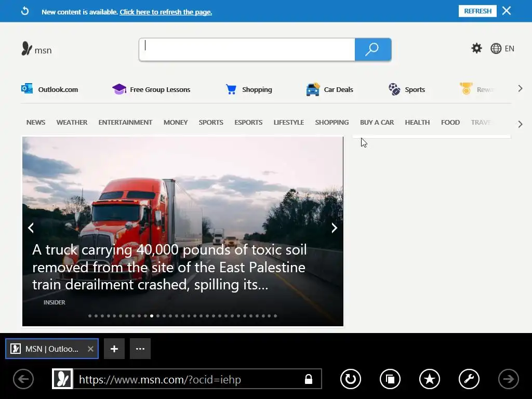Click the refresh arrow icon in the notification bar
Viewport: 532px width, 399px height.
(x=25, y=11)
